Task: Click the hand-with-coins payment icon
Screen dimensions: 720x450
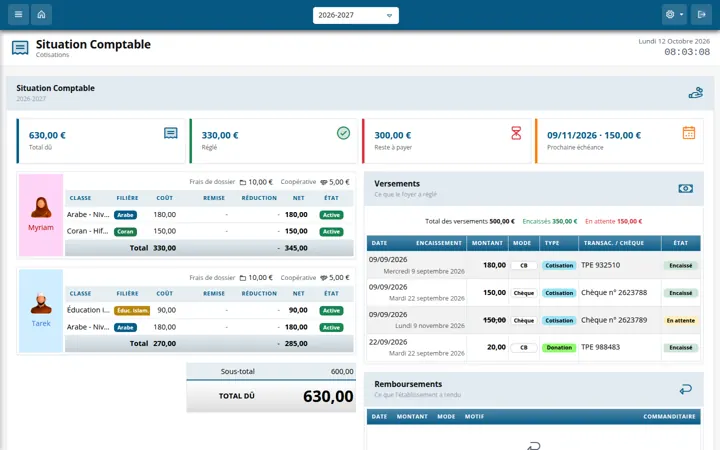Action: [x=696, y=93]
